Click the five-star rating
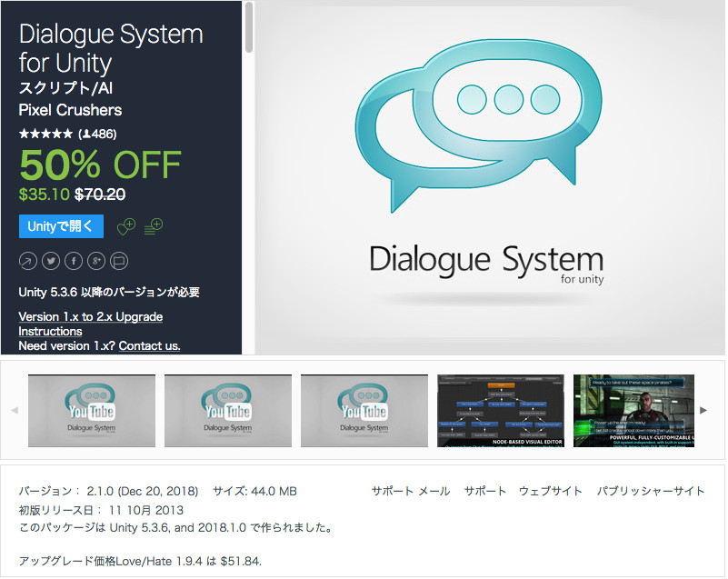The height and width of the screenshot is (579, 728). coord(46,134)
